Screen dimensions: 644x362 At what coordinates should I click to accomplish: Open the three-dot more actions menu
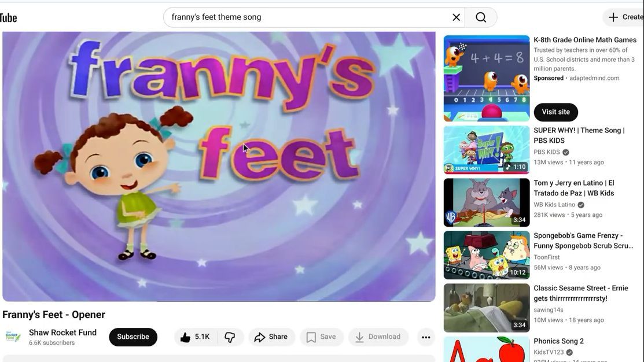426,337
